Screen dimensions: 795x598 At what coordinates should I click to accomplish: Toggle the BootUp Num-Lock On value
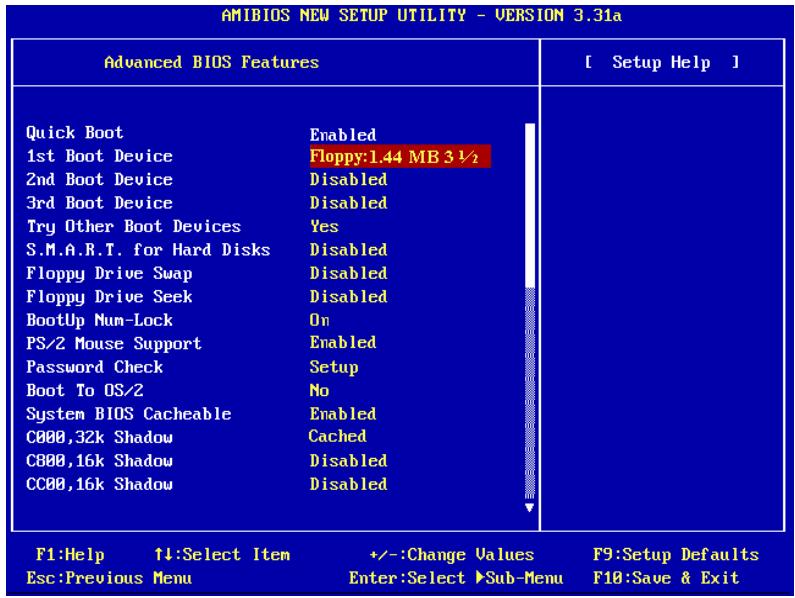pos(319,320)
